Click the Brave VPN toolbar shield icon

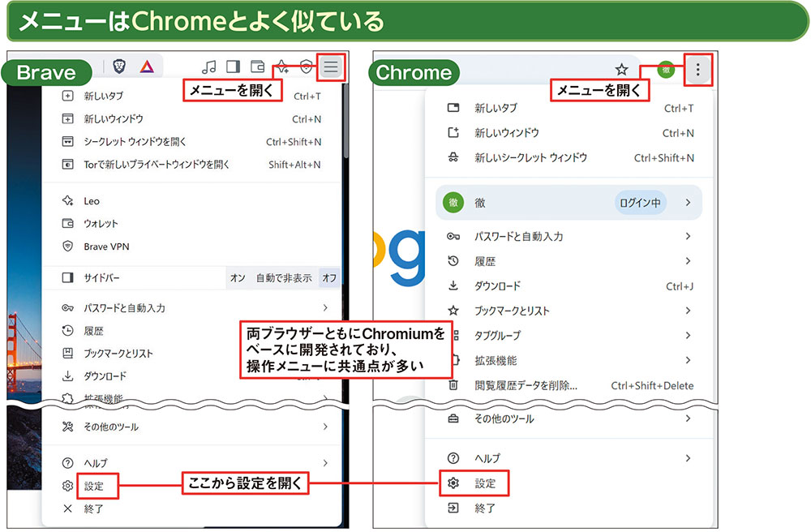306,67
